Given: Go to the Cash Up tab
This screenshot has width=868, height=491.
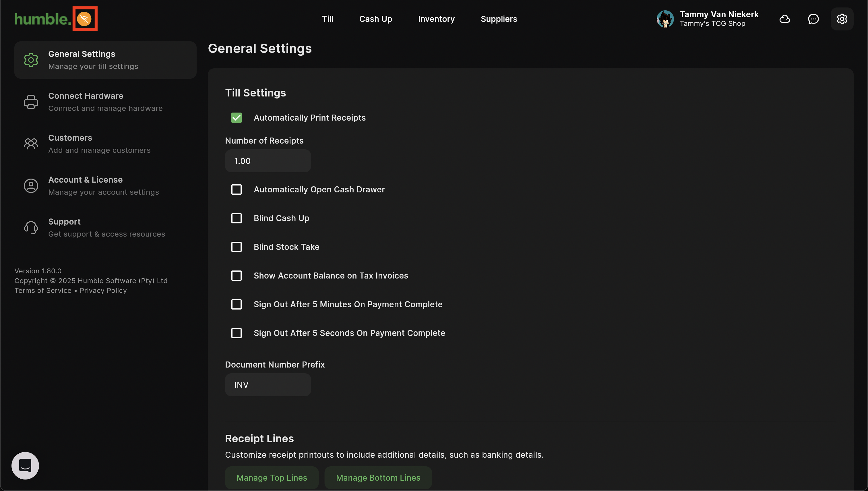Looking at the screenshot, I should pos(375,19).
